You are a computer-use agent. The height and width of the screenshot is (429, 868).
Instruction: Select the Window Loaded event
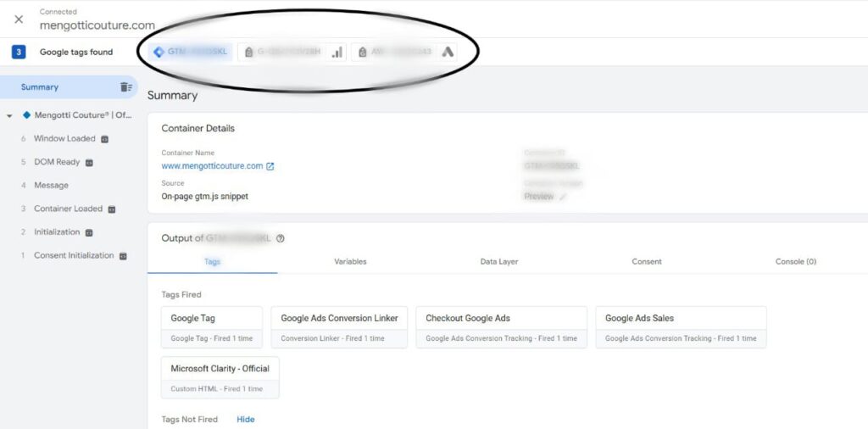pyautogui.click(x=64, y=138)
